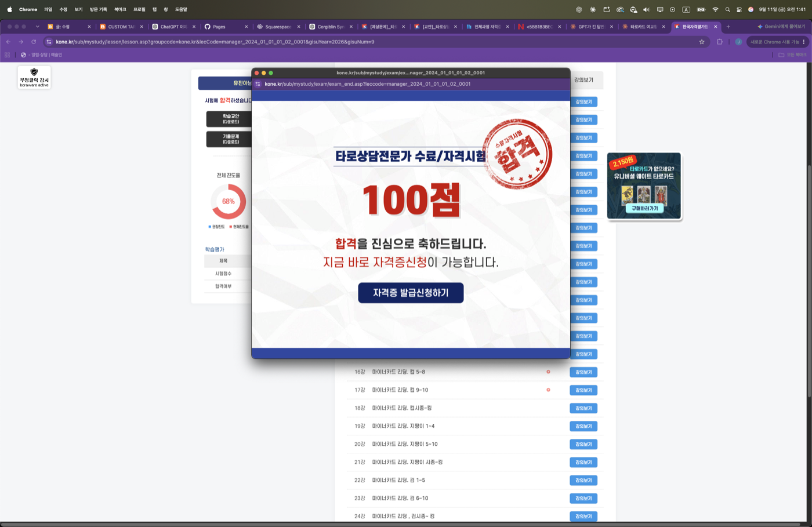This screenshot has height=527, width=812.
Task: Open the Apple menu
Action: point(9,9)
